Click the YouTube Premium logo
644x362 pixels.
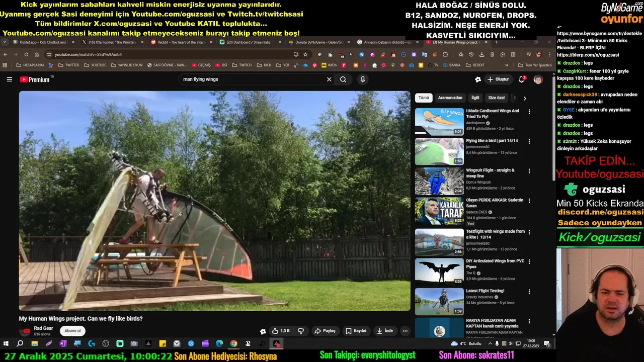(35, 79)
